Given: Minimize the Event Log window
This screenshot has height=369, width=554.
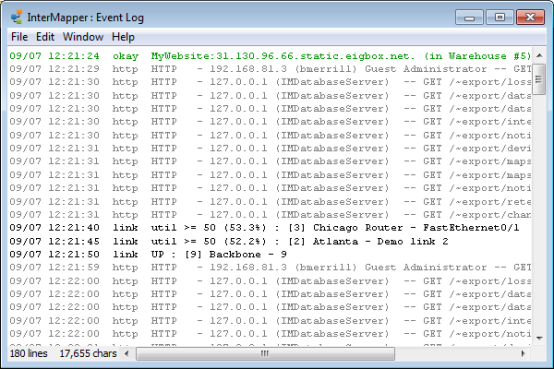Looking at the screenshot, I should click(x=470, y=17).
